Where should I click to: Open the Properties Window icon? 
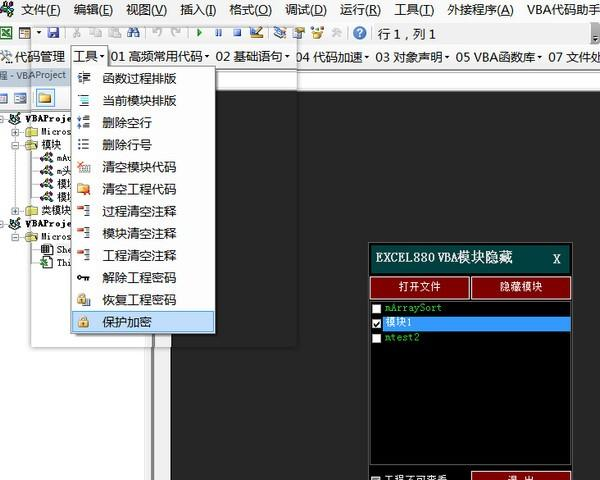pos(298,33)
